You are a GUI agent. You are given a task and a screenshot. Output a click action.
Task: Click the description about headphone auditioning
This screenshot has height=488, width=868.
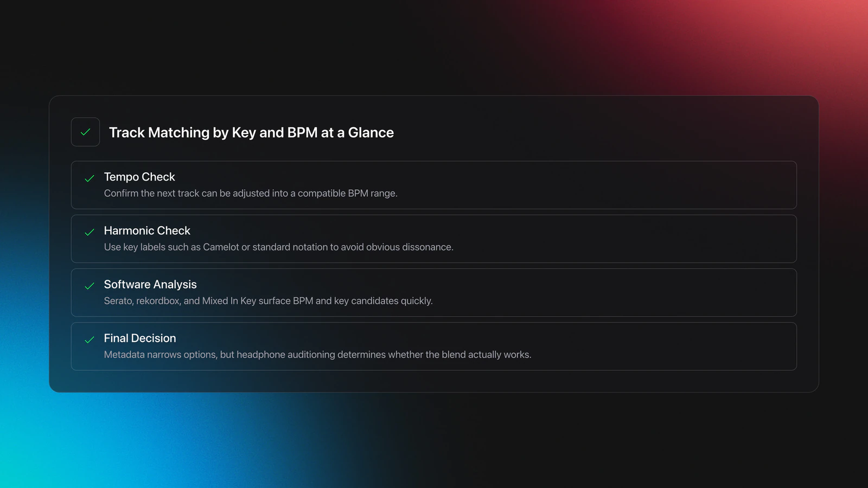(x=317, y=354)
